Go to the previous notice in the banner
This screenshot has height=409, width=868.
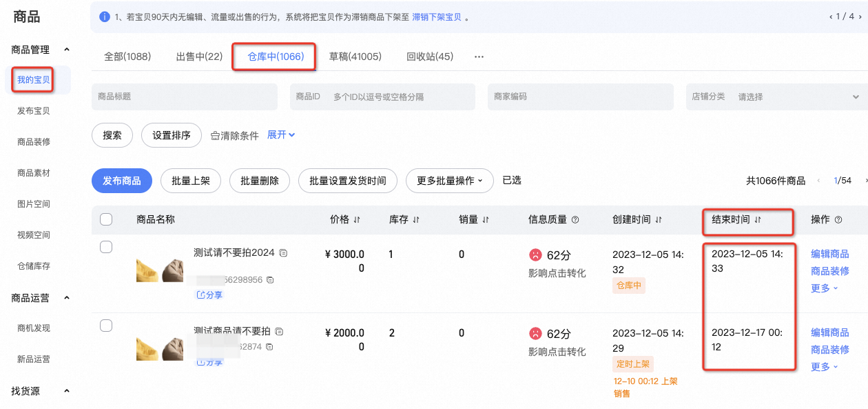(831, 17)
